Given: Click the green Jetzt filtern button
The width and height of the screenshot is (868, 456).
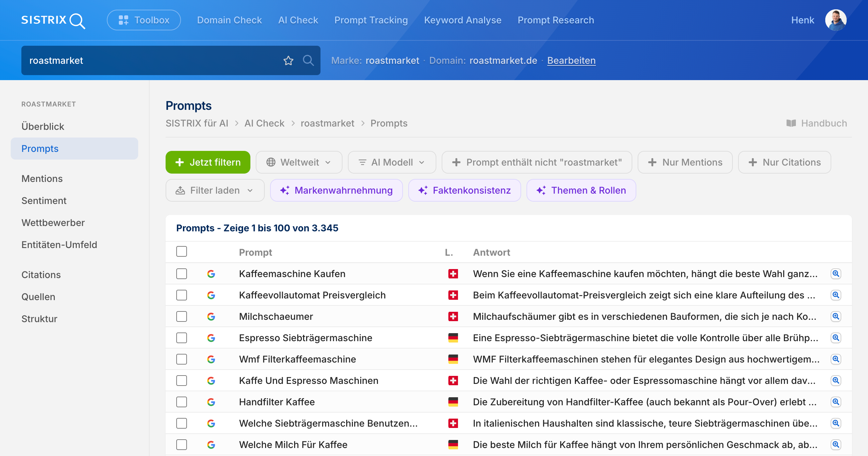Looking at the screenshot, I should 208,162.
